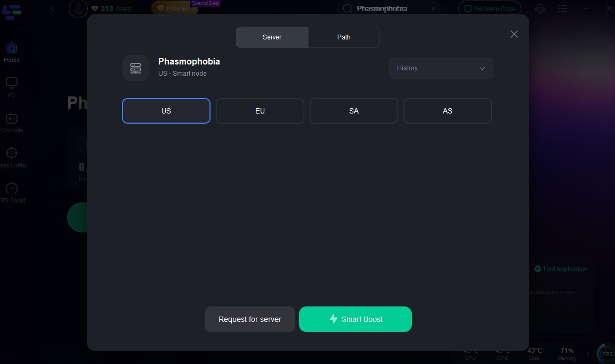This screenshot has width=615, height=364.
Task: Select the AS server region
Action: (x=448, y=111)
